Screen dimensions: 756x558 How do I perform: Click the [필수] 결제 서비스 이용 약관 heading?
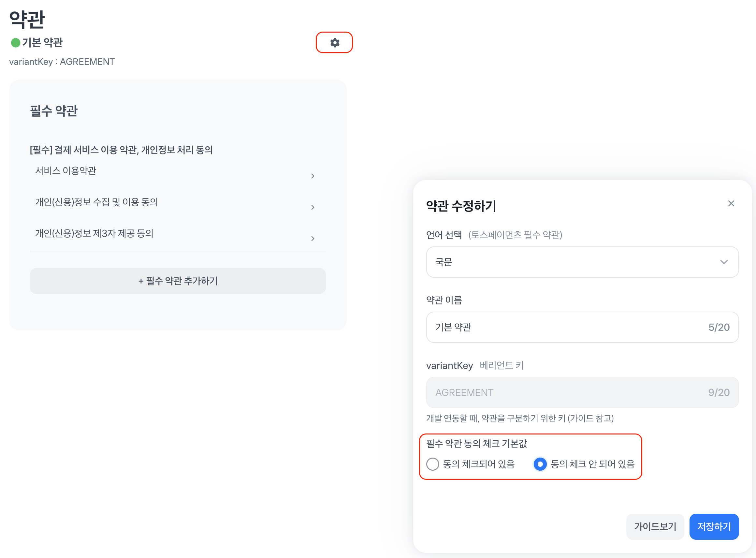pos(121,150)
